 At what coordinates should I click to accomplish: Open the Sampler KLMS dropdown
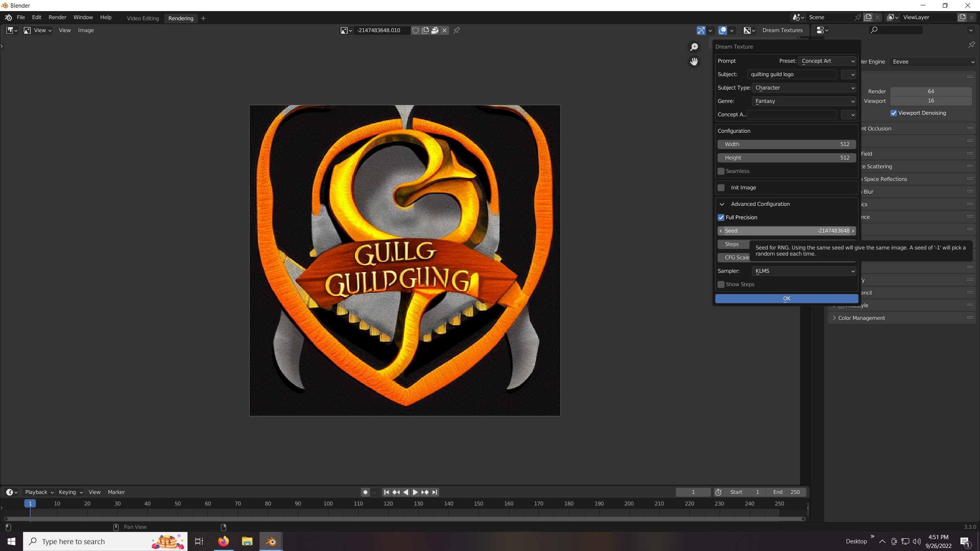804,271
